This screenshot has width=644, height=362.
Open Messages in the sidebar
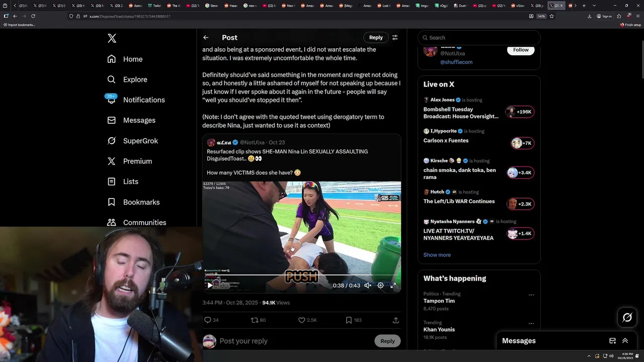pos(131,120)
